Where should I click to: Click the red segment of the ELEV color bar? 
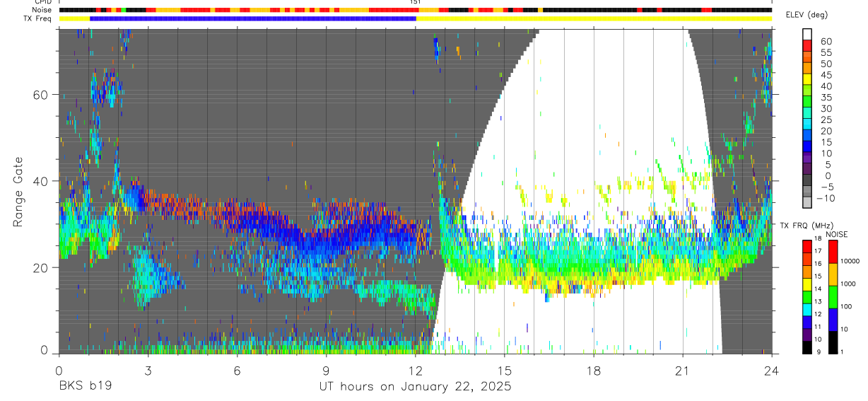click(x=807, y=43)
